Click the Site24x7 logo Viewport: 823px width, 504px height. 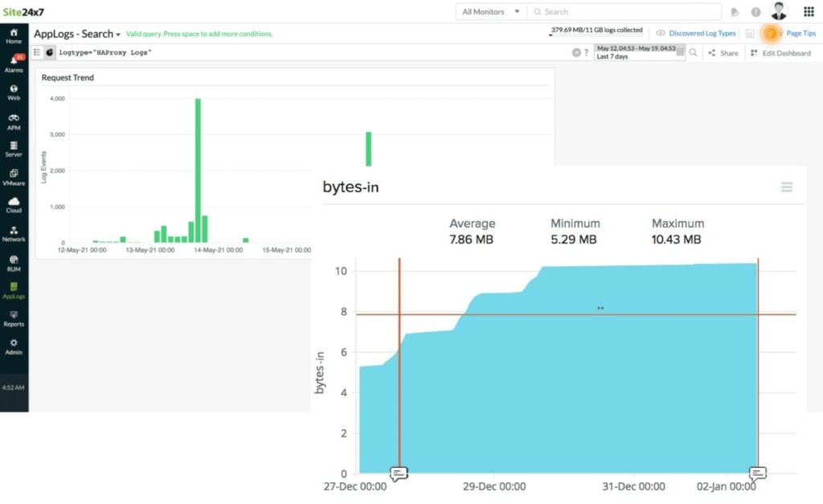coord(23,11)
